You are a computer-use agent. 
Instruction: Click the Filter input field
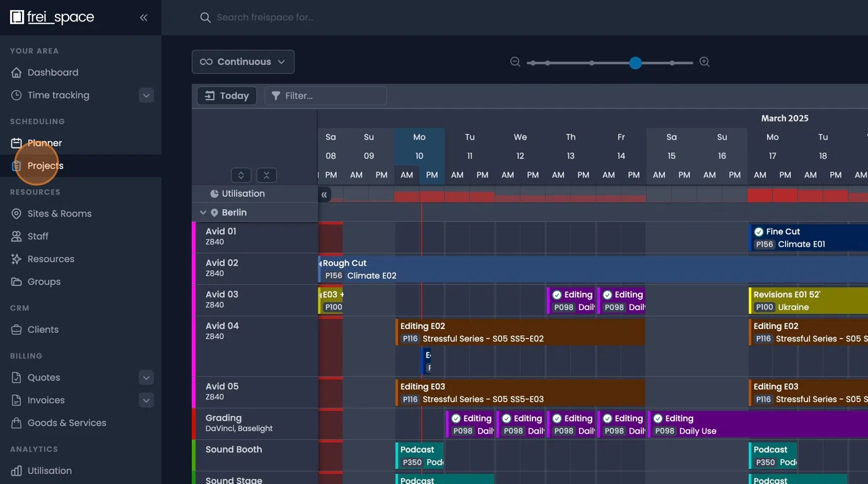pos(325,95)
